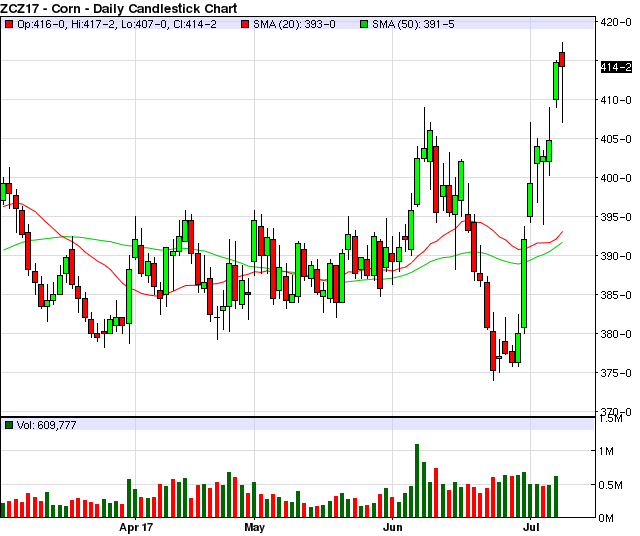Click the 405-0 price axis label
The width and height of the screenshot is (640, 536).
[x=616, y=139]
